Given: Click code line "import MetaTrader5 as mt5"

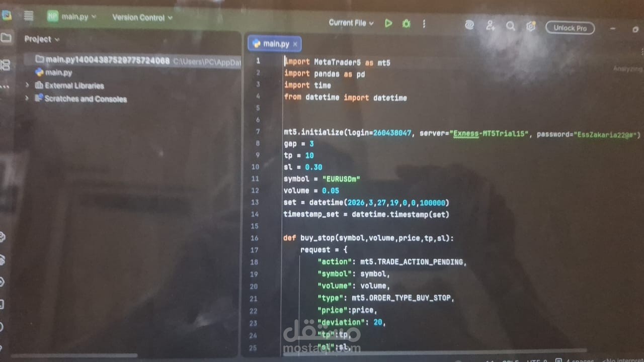Looking at the screenshot, I should pyautogui.click(x=337, y=62).
